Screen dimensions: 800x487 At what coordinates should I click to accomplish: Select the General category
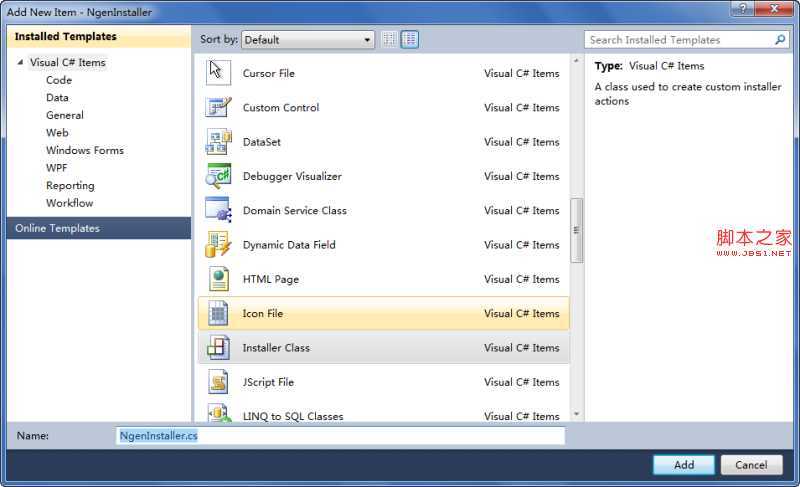65,115
